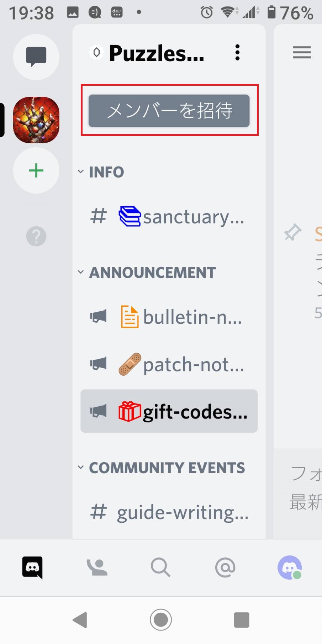Open the search tab magnifier

pyautogui.click(x=160, y=568)
